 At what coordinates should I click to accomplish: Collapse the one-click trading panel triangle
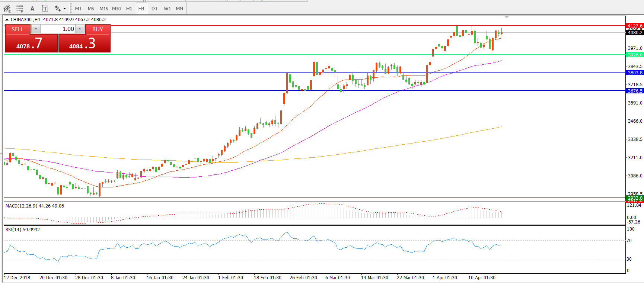point(7,20)
